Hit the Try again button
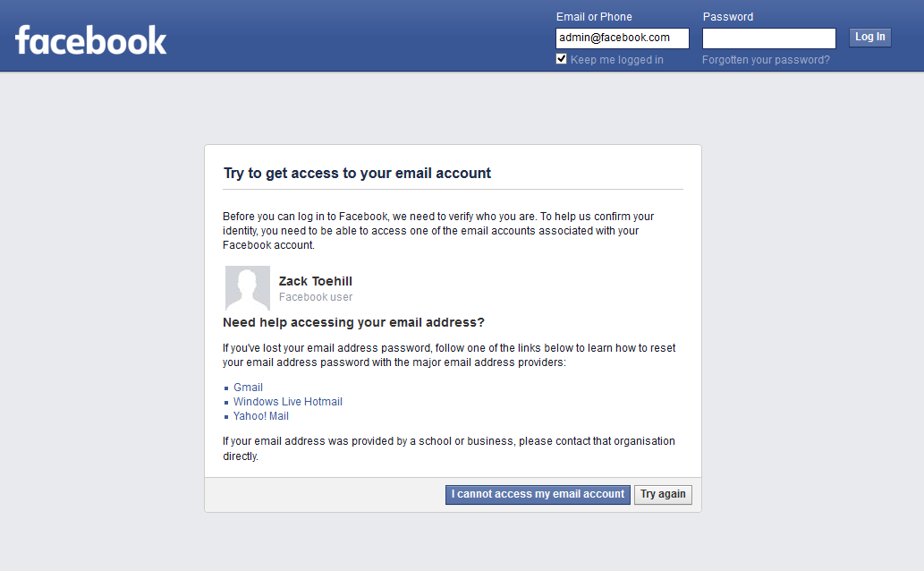This screenshot has width=924, height=571. [663, 494]
